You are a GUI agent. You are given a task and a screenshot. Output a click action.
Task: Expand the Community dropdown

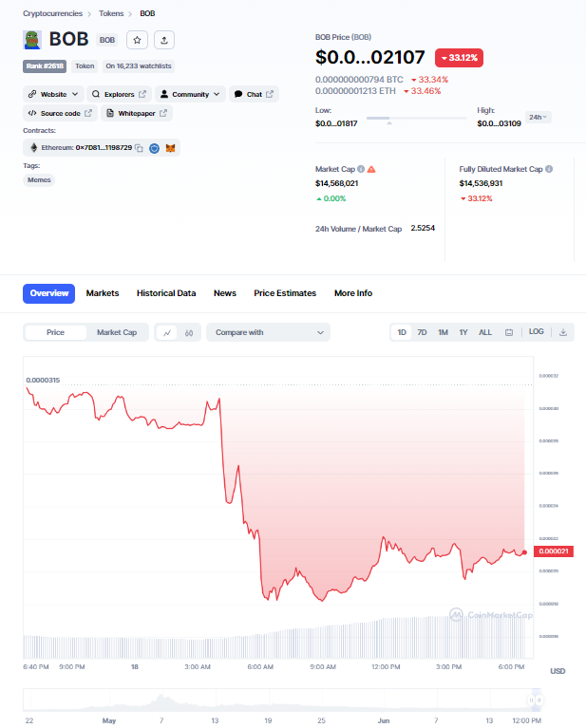(x=191, y=94)
